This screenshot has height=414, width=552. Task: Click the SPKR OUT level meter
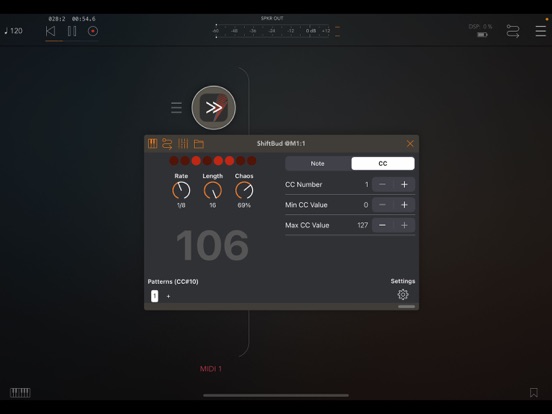point(272,31)
